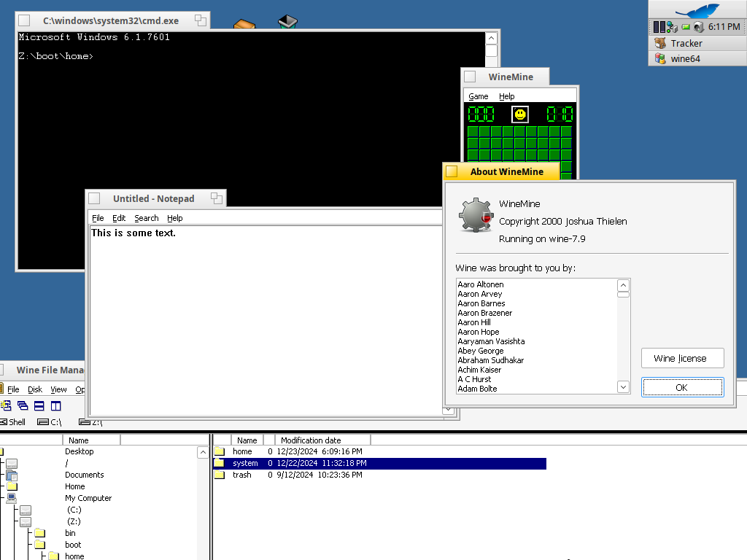
Task: Click OK in About WineMine dialog
Action: pyautogui.click(x=682, y=387)
